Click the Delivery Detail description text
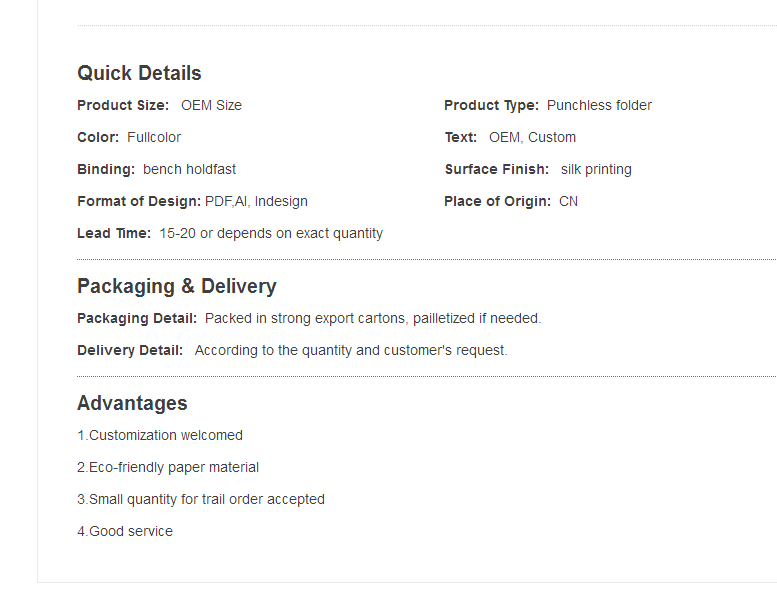Screen dimensions: 777x589 (351, 351)
